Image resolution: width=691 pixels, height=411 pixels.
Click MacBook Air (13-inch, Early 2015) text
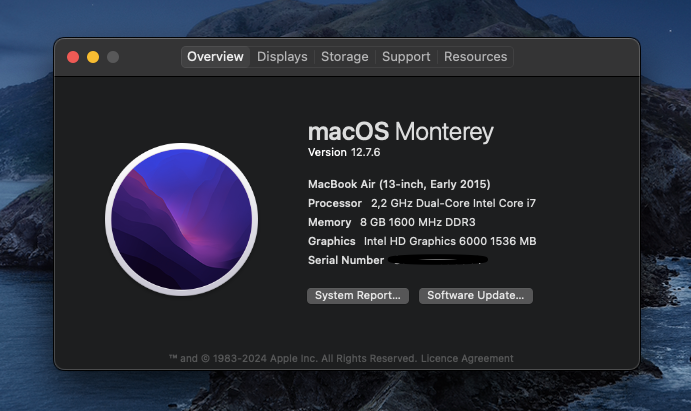click(399, 184)
